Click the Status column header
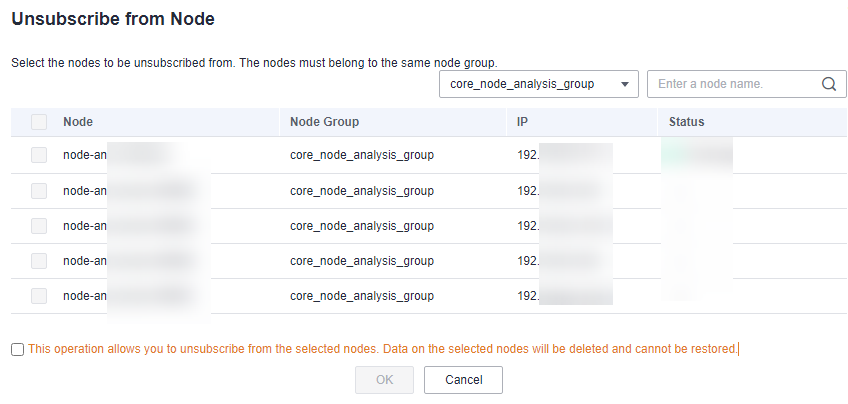The image size is (848, 404). [x=686, y=122]
